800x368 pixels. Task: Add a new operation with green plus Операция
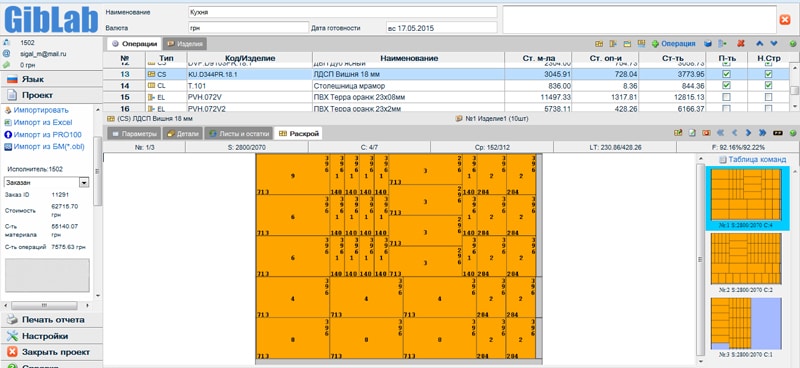[673, 44]
